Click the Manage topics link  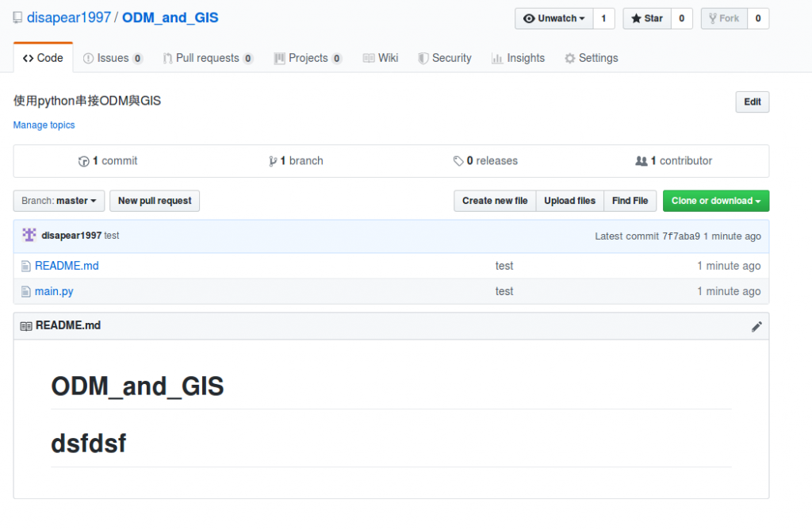44,125
